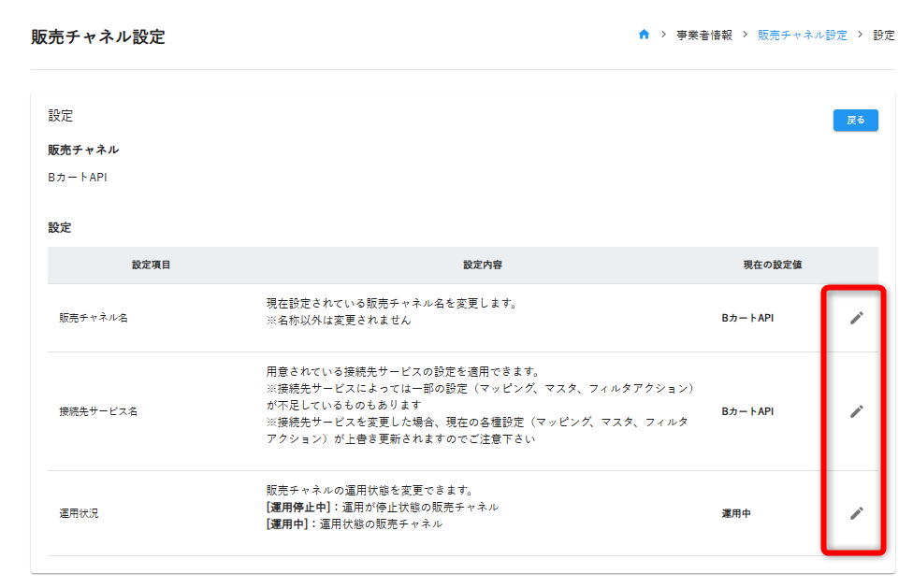913x588 pixels.
Task: Click the pencil icon for 運用状況
Action: click(856, 513)
